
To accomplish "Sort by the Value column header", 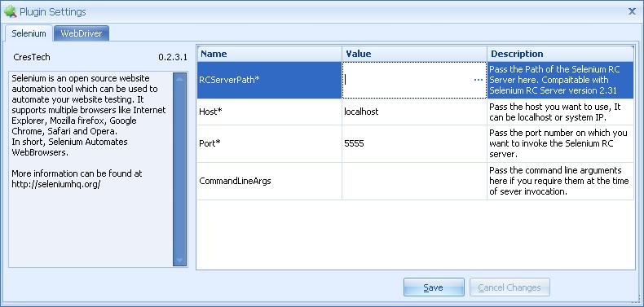I will [414, 54].
